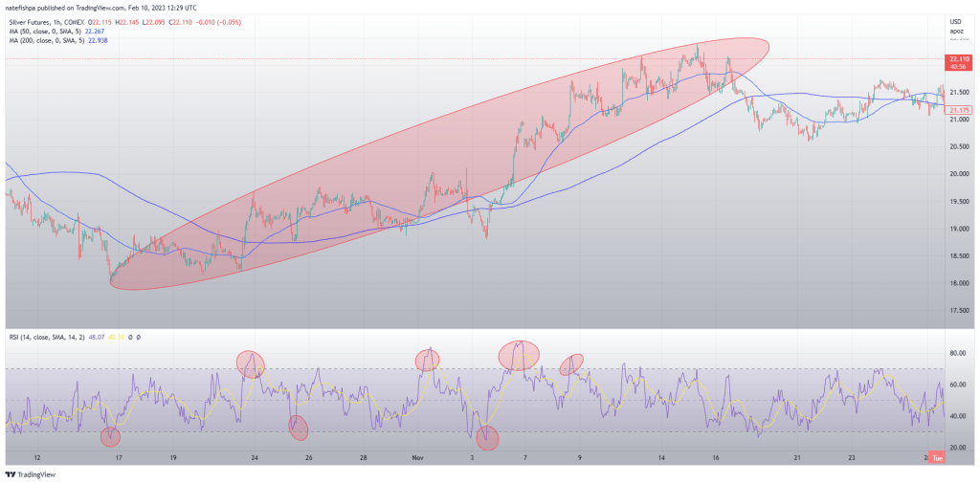Click the 40.00 level on RSI axis
Screen dimensions: 980x484
coord(955,416)
